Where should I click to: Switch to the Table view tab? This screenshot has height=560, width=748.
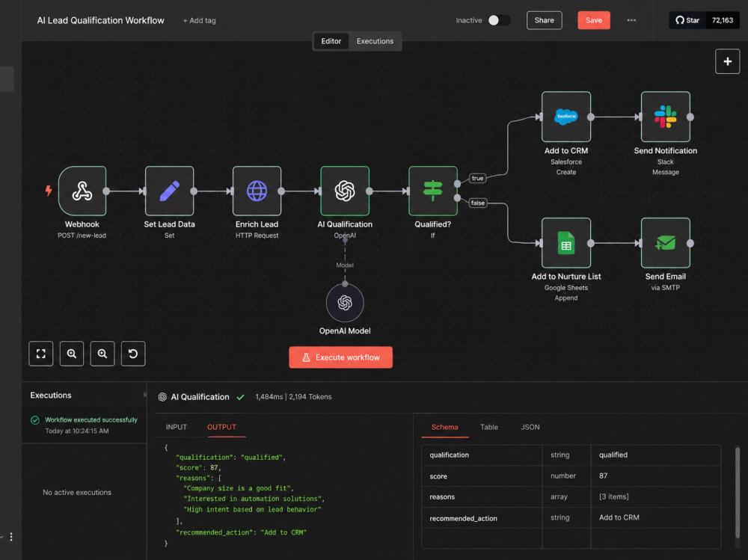[x=489, y=427]
